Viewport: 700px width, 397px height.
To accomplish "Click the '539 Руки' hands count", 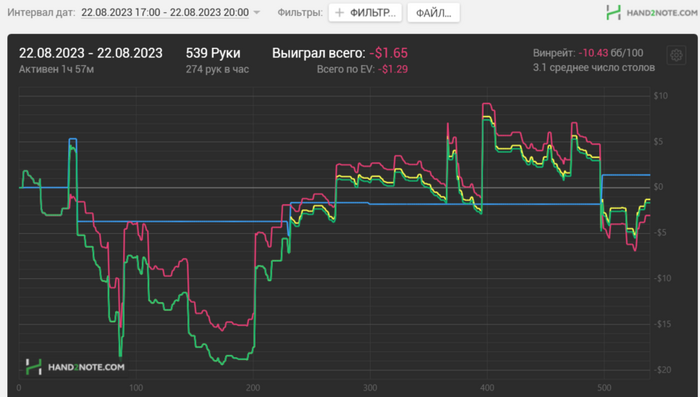I will (213, 53).
